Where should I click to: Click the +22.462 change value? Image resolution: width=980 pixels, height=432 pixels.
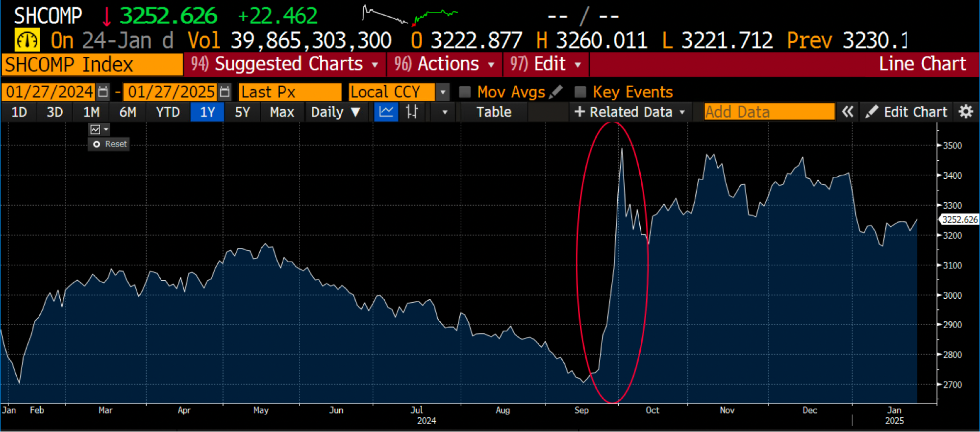point(277,16)
